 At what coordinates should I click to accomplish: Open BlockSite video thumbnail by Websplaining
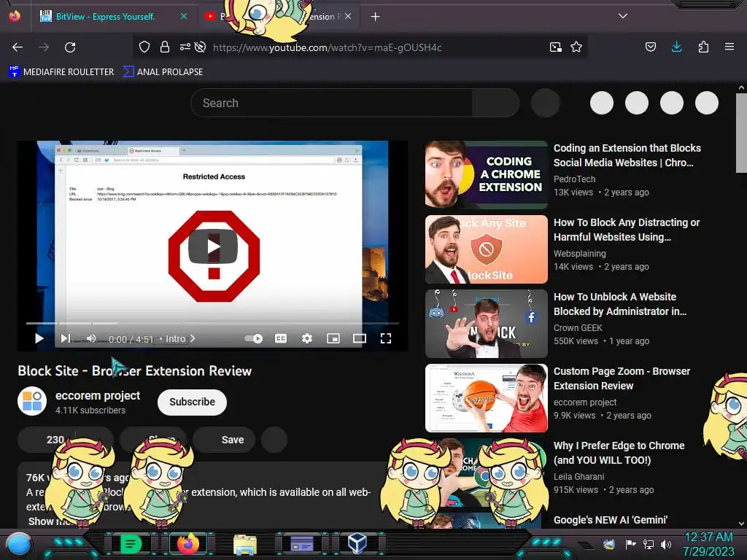(487, 249)
